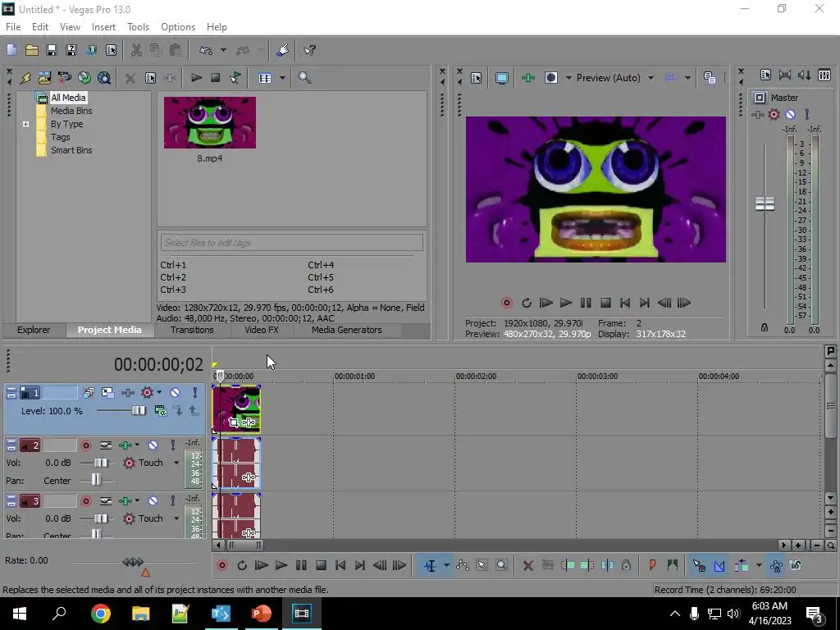Open Touch automation dropdown on track 2
Screen dimensions: 840x630
[176, 463]
